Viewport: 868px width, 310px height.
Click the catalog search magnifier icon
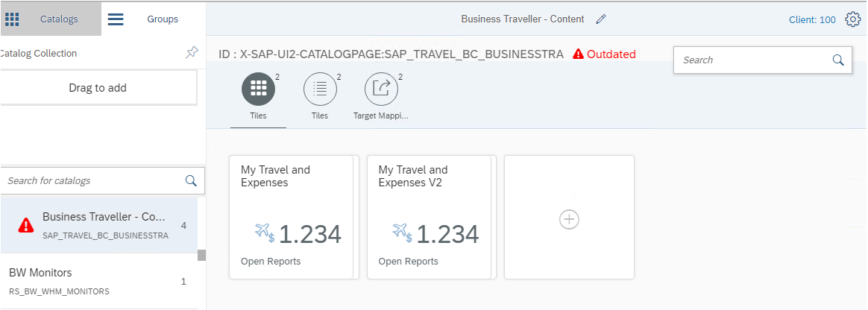191,180
